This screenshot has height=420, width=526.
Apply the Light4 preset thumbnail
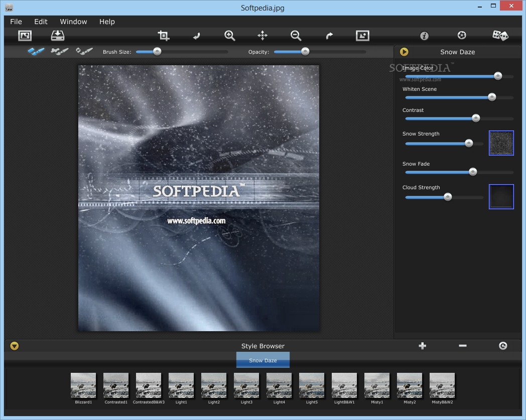point(279,385)
